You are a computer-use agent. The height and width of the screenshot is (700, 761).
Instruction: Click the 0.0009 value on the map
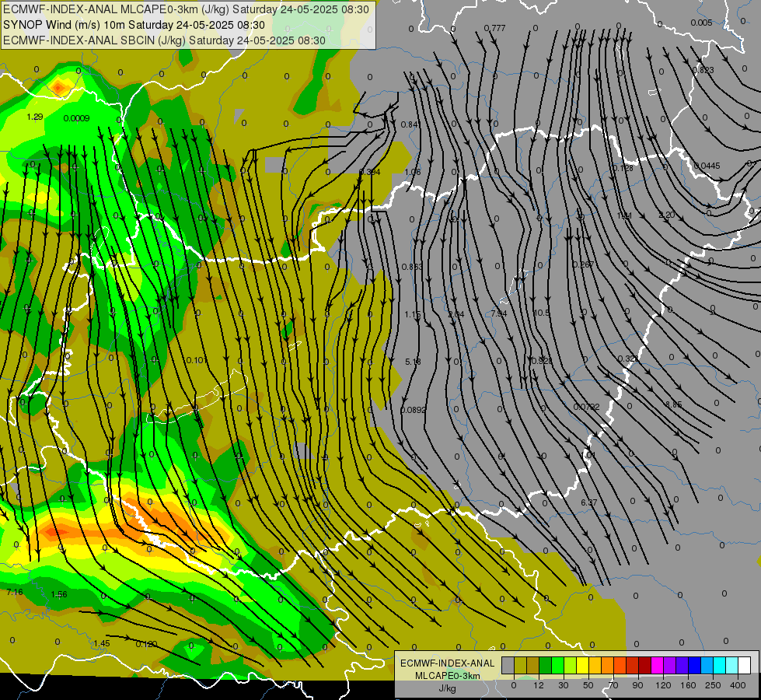click(x=76, y=118)
